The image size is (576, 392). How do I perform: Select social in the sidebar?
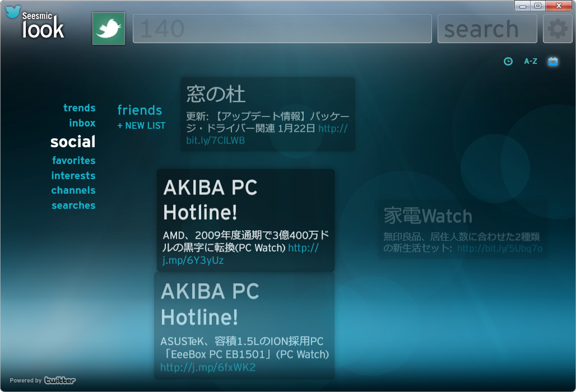[73, 142]
